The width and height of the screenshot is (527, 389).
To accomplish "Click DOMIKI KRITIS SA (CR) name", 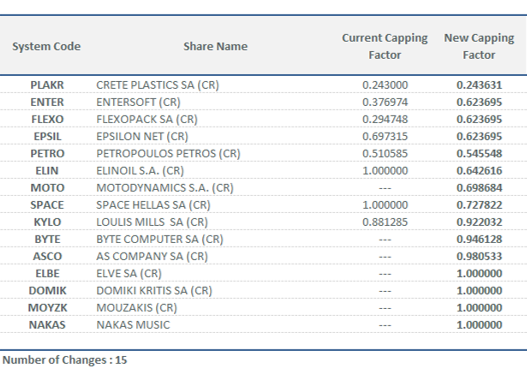I will coord(154,291).
